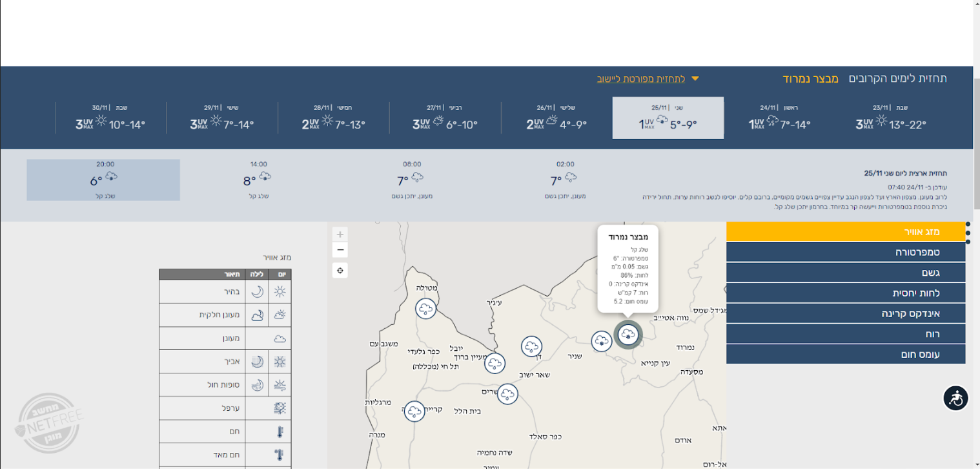Expand detailed forecast dropdown arrow

695,79
